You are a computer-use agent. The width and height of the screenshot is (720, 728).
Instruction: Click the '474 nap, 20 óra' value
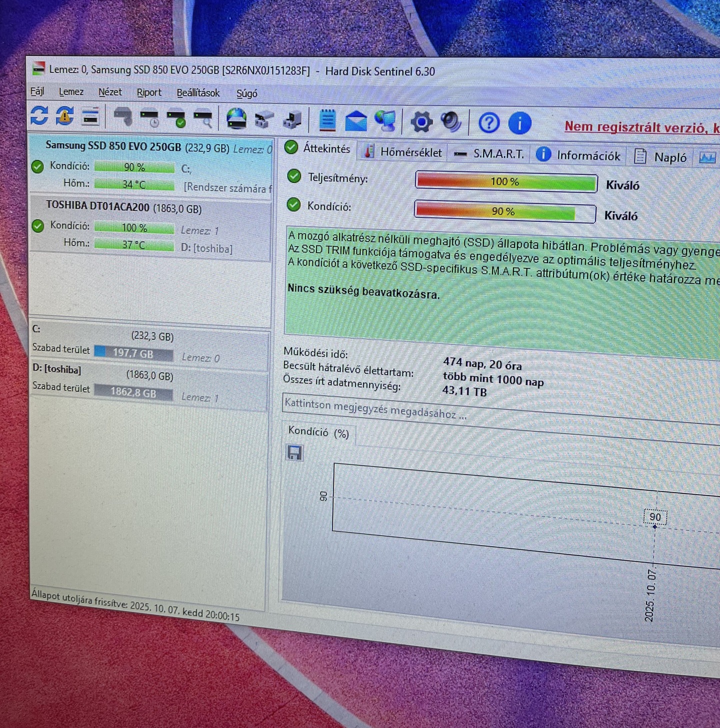pos(482,363)
